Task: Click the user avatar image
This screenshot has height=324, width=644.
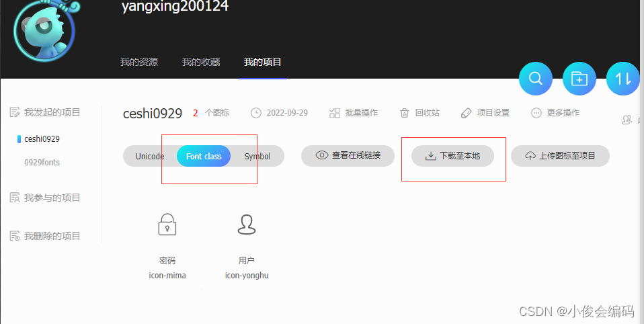Action: (x=44, y=31)
